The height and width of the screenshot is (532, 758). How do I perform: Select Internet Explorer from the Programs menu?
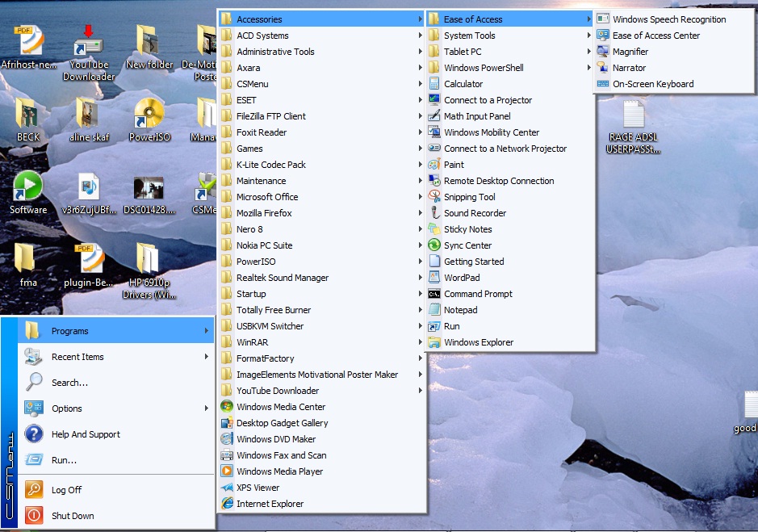coord(270,504)
